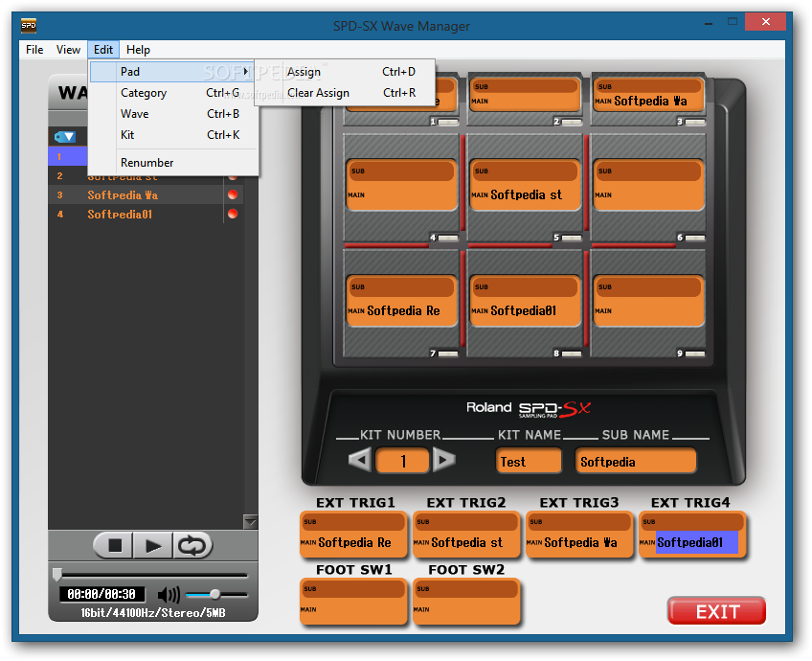This screenshot has height=661, width=812.
Task: Click pad 9 empty assignment box
Action: click(x=648, y=301)
